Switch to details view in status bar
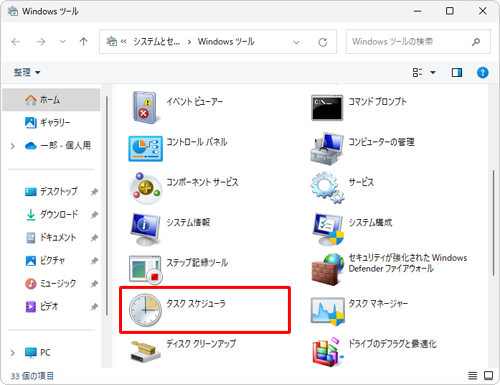 point(472,376)
